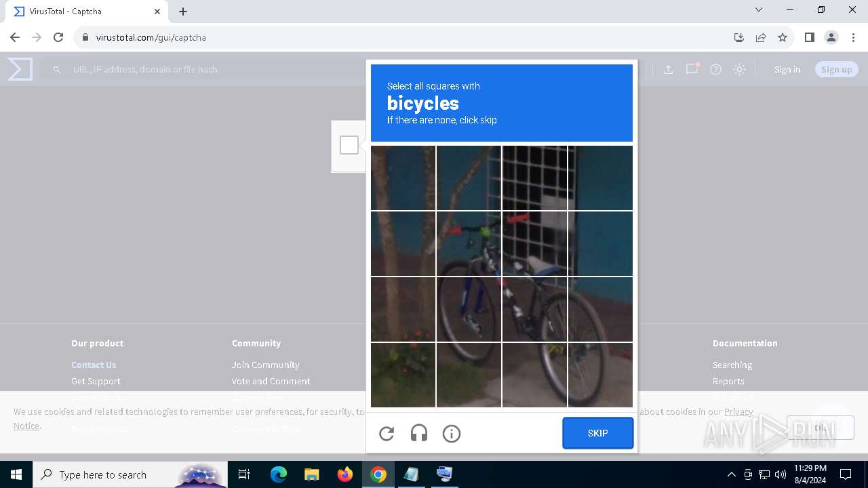This screenshot has width=868, height=488.
Task: Open the Chrome profile avatar icon
Action: coord(831,37)
